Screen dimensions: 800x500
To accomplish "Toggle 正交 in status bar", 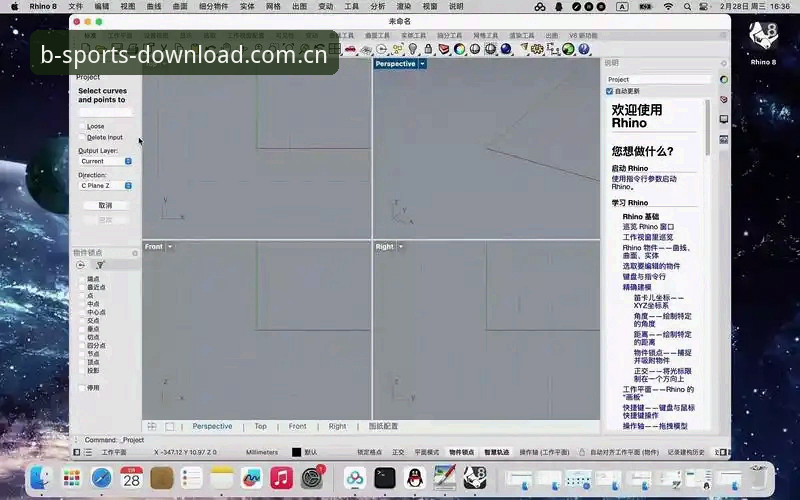I will [398, 452].
